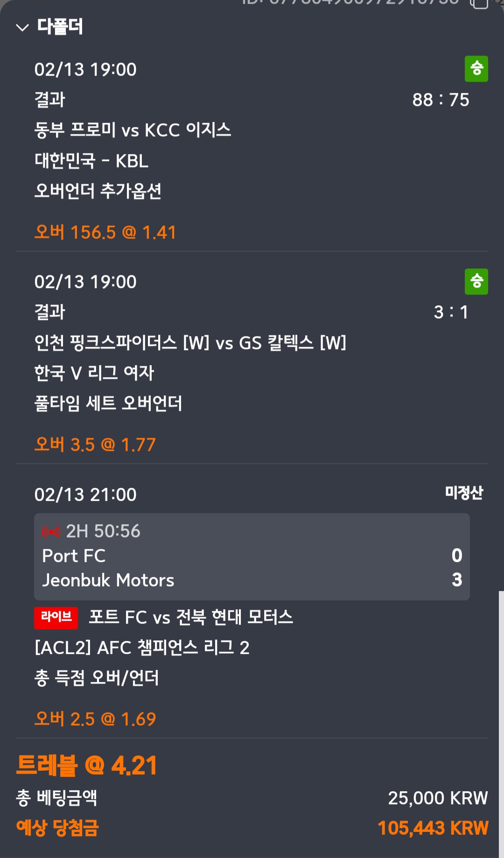
Task: Click the 미정산 status label
Action: click(464, 493)
